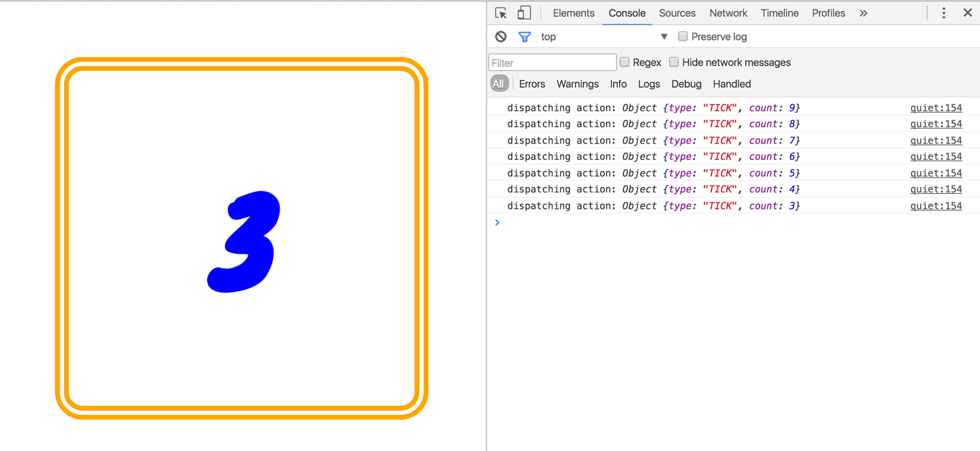980x451 pixels.
Task: Toggle the device toolbar icon
Action: click(x=524, y=13)
